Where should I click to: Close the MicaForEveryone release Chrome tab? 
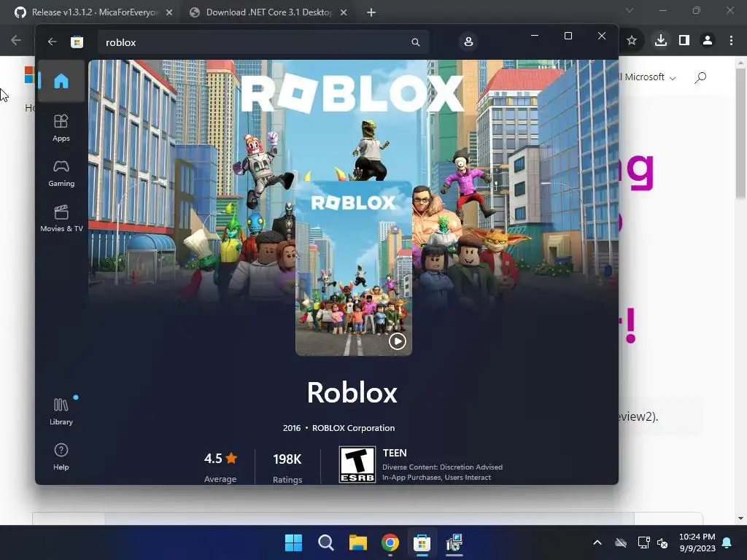(169, 12)
